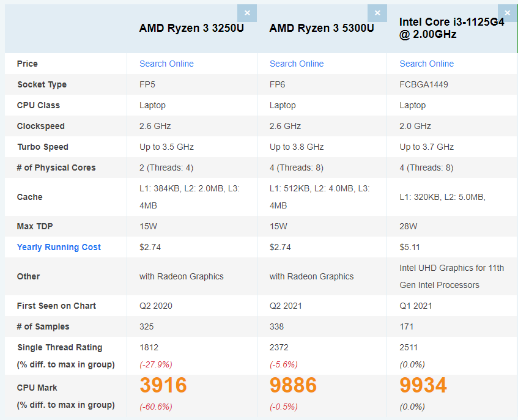Click the $5.11 yearly running cost value

click(x=410, y=248)
